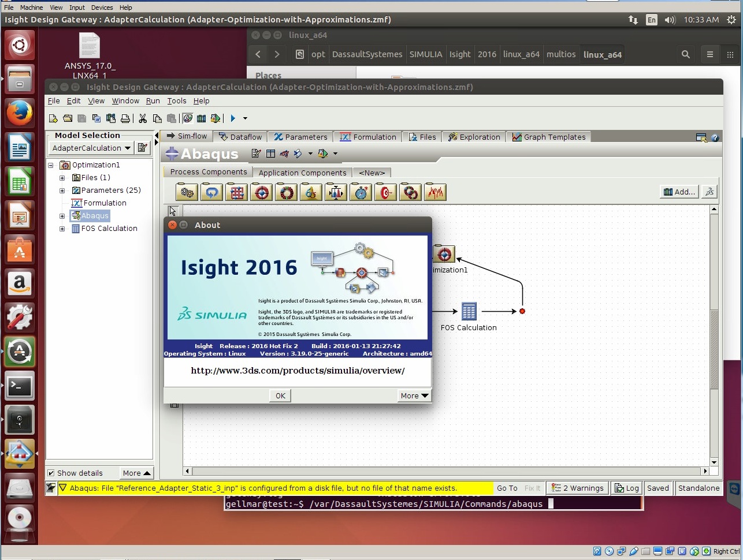Click the canvas horizontal scrollbar
The image size is (743, 560).
[446, 471]
